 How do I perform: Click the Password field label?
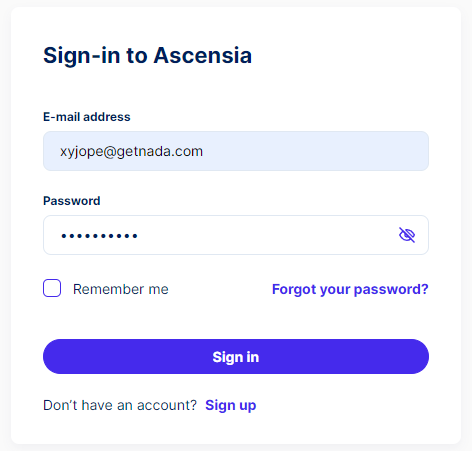(x=72, y=201)
